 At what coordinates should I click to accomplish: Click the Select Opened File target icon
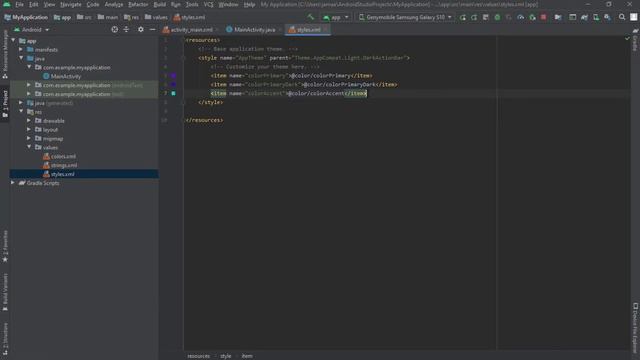(x=115, y=29)
